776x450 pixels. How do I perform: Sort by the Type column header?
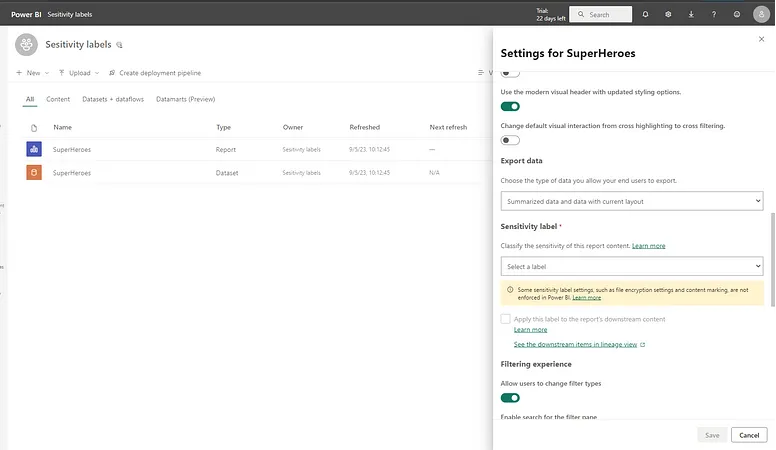223,127
